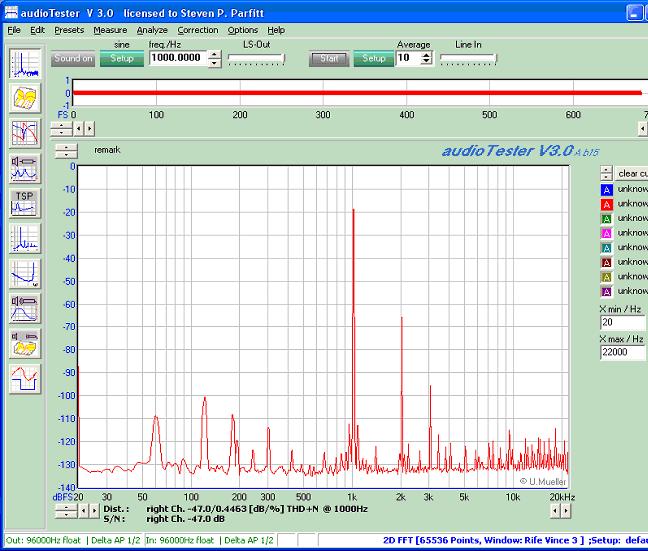Open the yellow 3D waterfall measurement icon
648x551 pixels.
coord(25,98)
